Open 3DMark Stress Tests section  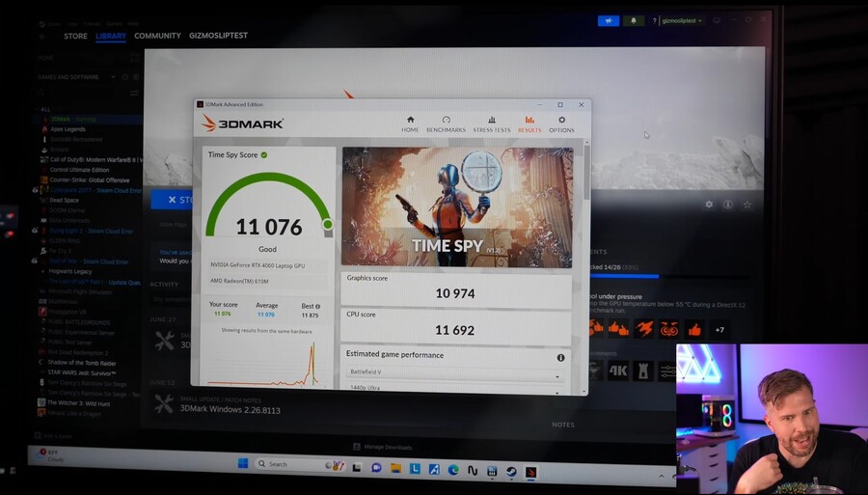tap(492, 124)
